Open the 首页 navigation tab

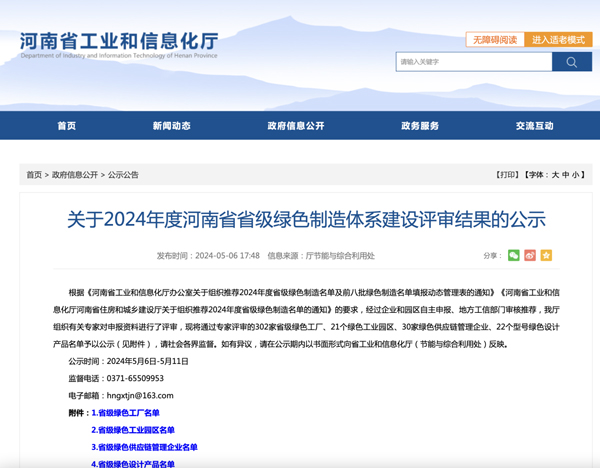66,126
